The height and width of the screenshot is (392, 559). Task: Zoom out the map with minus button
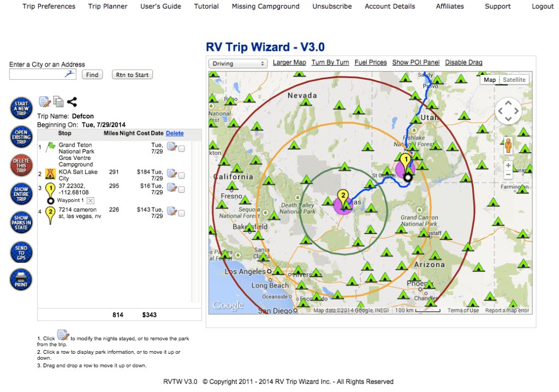click(x=508, y=175)
